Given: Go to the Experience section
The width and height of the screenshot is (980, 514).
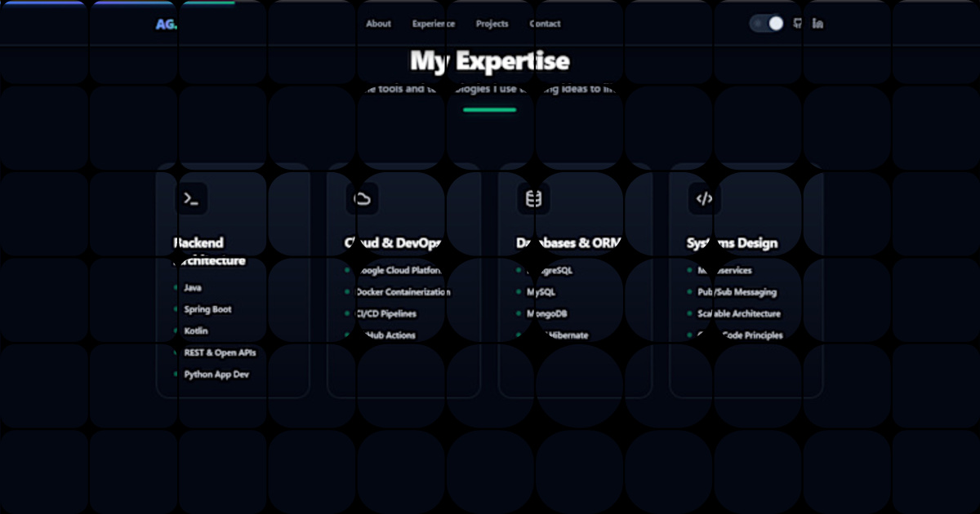Looking at the screenshot, I should pyautogui.click(x=434, y=24).
